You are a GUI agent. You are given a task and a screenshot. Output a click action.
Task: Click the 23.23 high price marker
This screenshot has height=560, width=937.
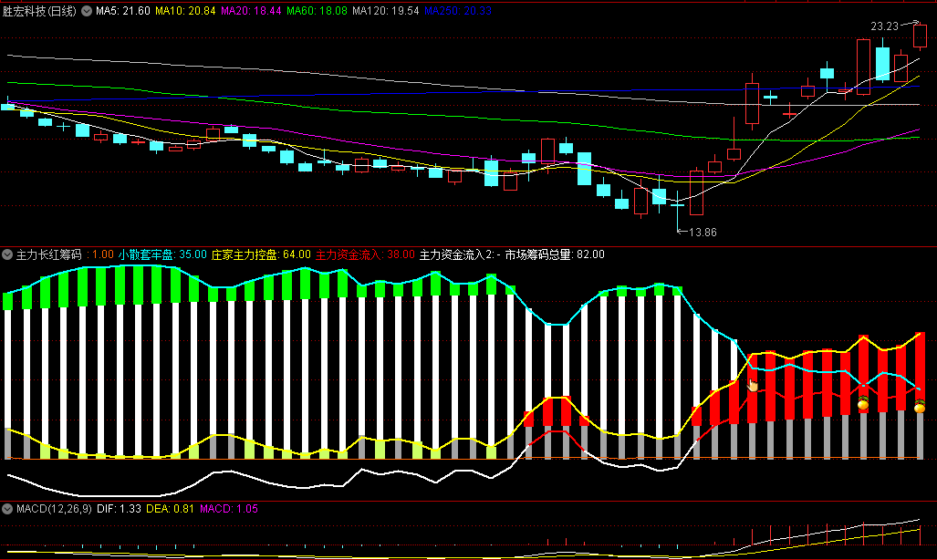pyautogui.click(x=884, y=26)
